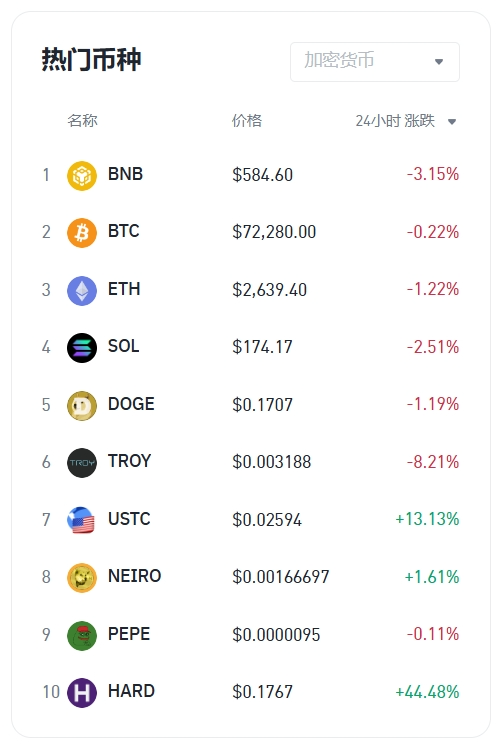Click the Solana SOL icon
This screenshot has height=749, width=501.
coord(82,348)
